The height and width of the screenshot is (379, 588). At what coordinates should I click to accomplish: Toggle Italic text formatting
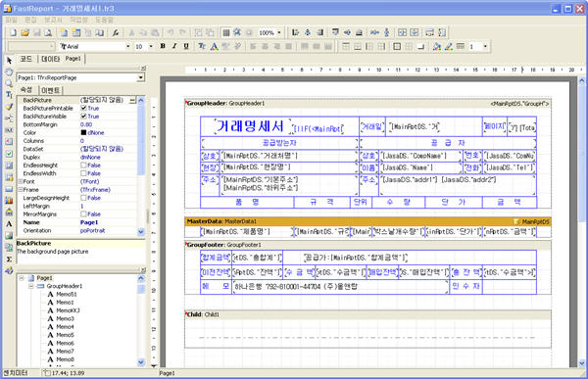tap(174, 46)
